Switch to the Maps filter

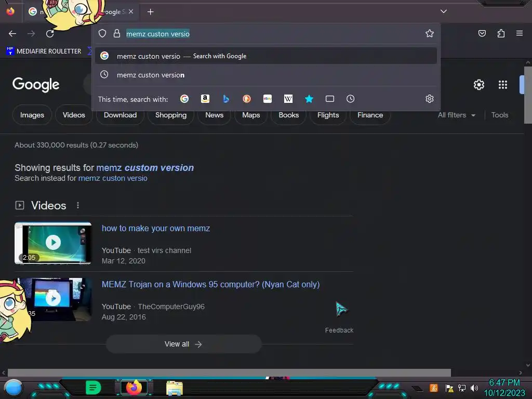click(251, 115)
